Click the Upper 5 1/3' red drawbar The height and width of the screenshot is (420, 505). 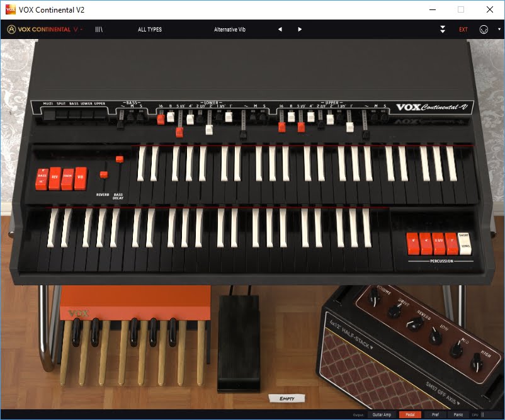pyautogui.click(x=301, y=127)
